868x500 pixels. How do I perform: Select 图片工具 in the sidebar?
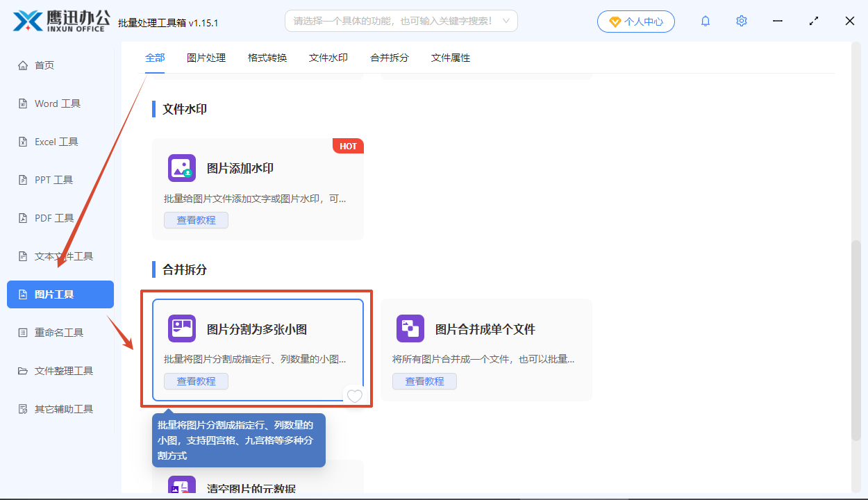60,294
